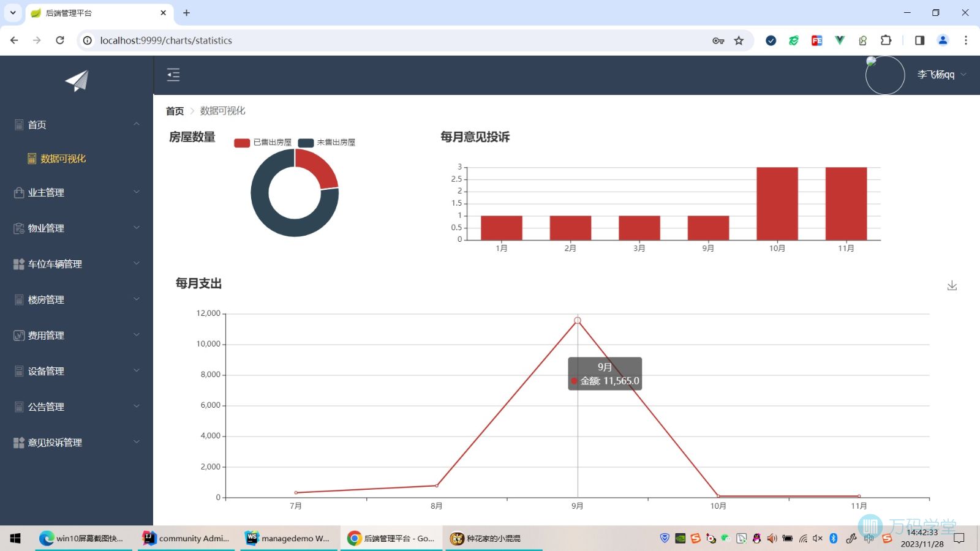Screen dimensions: 980x551
Task: Click the 公告管理 sidebar icon
Action: click(x=19, y=407)
